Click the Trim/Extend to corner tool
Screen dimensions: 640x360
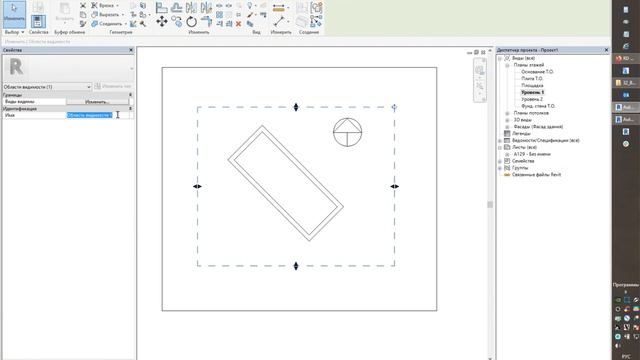207,21
